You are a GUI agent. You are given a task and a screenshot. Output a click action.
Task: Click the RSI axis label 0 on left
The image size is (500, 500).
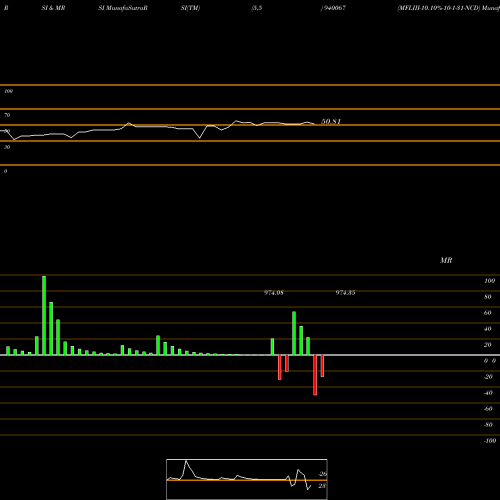pyautogui.click(x=5, y=171)
